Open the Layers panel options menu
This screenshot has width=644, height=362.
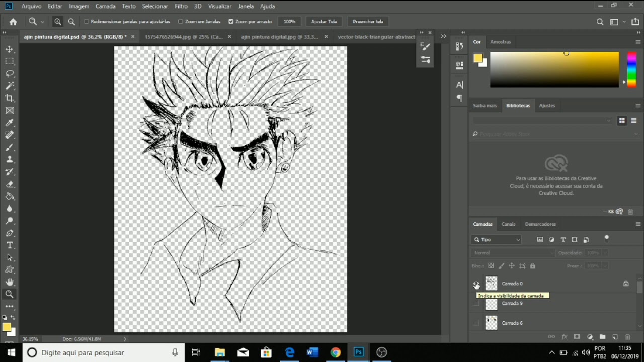(x=638, y=224)
